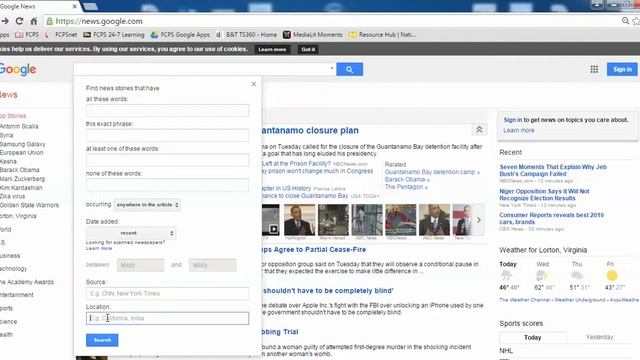
Task: Open the FCPS bookmark
Action: tap(27, 35)
